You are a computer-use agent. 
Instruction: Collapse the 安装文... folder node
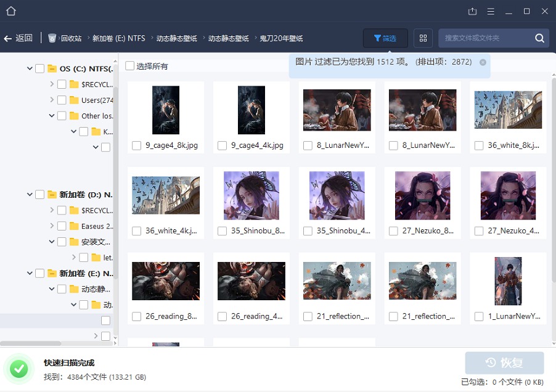coord(52,242)
